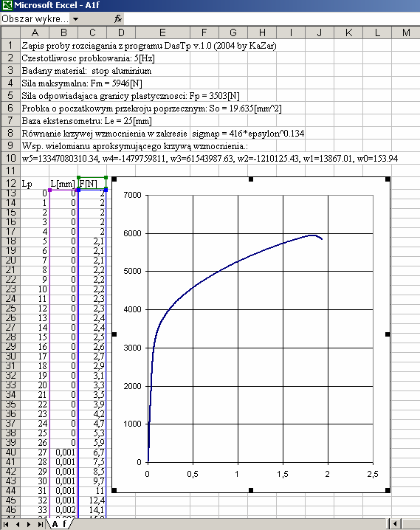420x530 pixels.
Task: Click the 'Lp' header cell
Action: click(x=35, y=184)
